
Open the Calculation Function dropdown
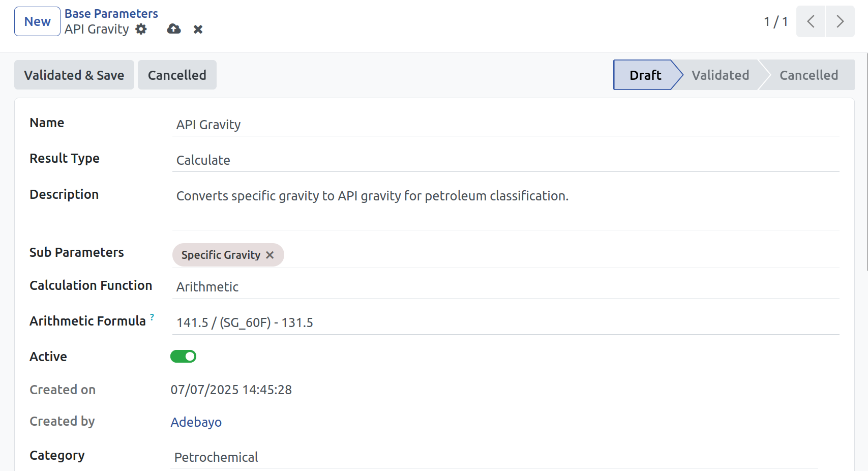pos(505,287)
